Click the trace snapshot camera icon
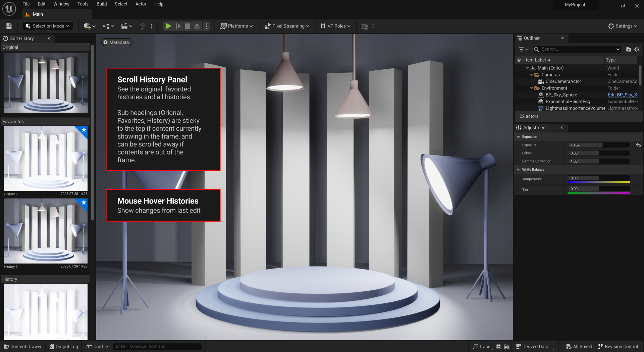 tap(507, 347)
